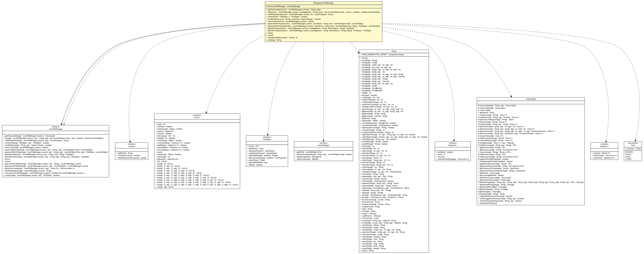Click getAccessLevel() : Modifier line
Viewport: 644px width, 254px height.
click(x=307, y=159)
